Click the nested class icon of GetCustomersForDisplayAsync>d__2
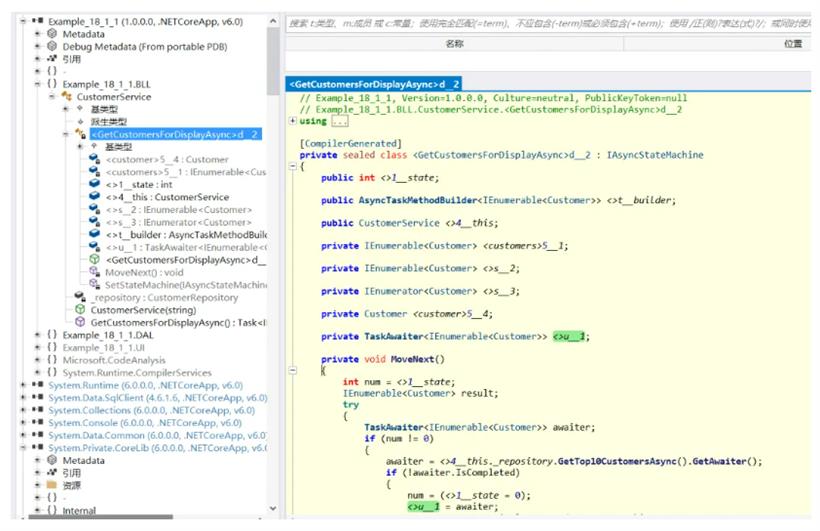This screenshot has height=531, width=820. 81,134
